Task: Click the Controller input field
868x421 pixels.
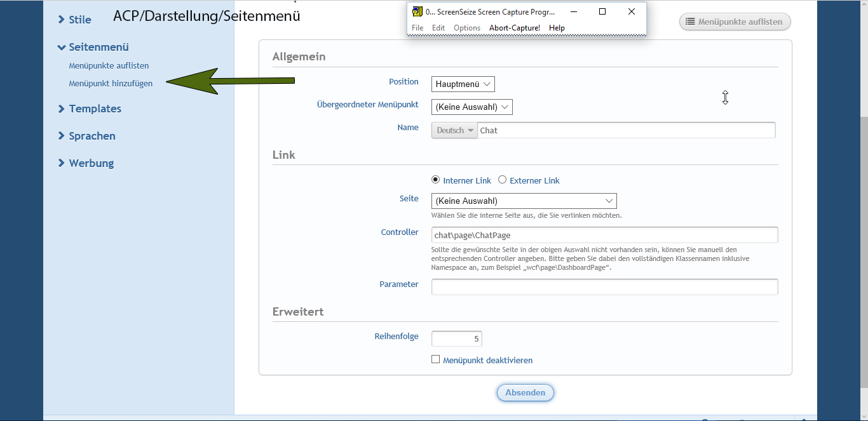Action: tap(604, 235)
